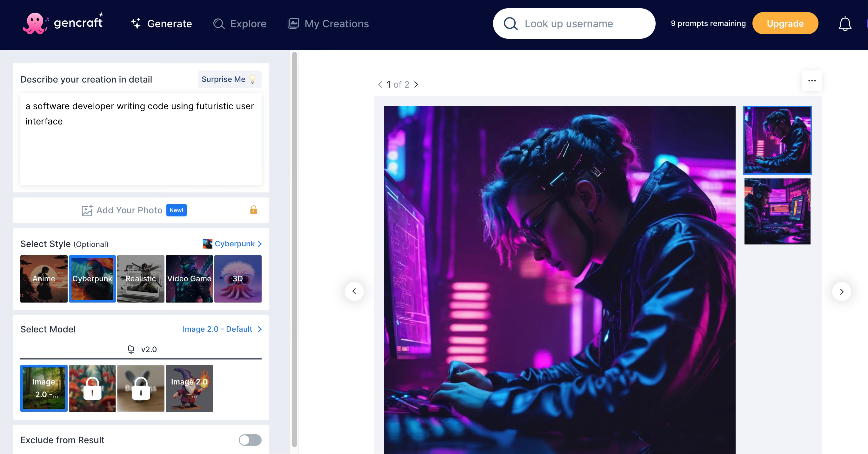Go to next image in pager
868x454 pixels.
[416, 84]
